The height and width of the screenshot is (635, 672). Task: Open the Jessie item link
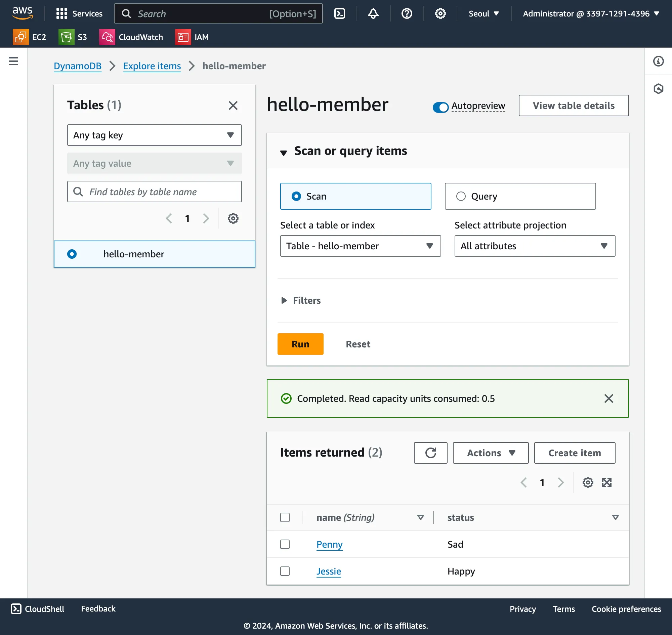point(328,571)
